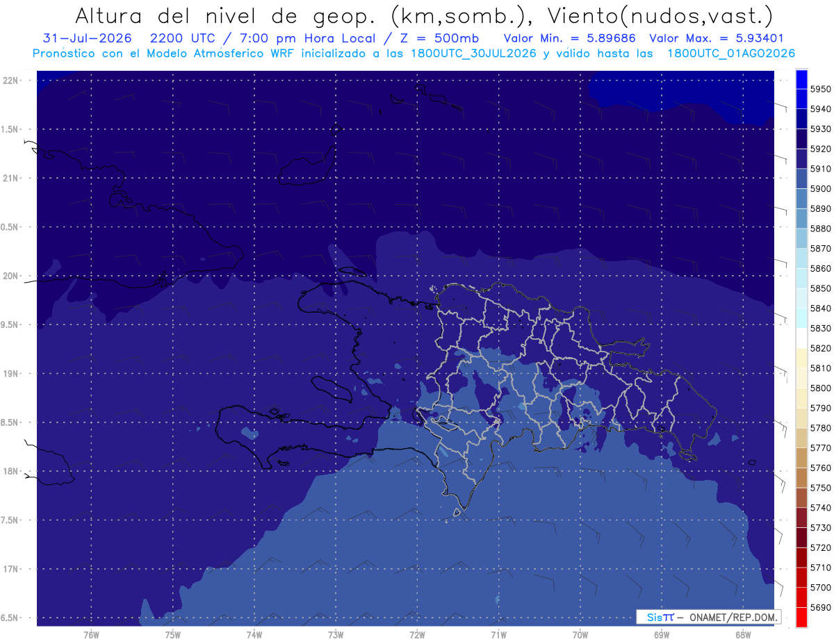Click the valid-until time '1800UTC_01AGO2026'
Viewport: 834px width, 644px height.
731,53
